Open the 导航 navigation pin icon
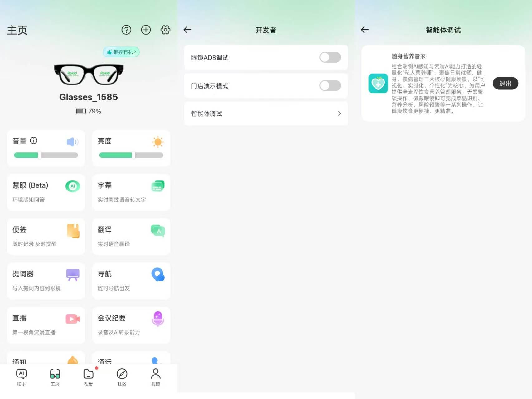 coord(158,275)
